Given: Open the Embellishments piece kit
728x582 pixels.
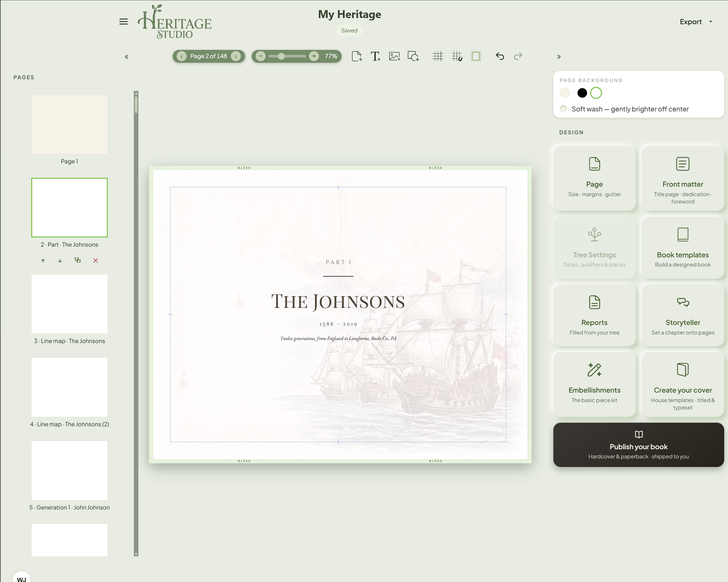Looking at the screenshot, I should coord(595,384).
